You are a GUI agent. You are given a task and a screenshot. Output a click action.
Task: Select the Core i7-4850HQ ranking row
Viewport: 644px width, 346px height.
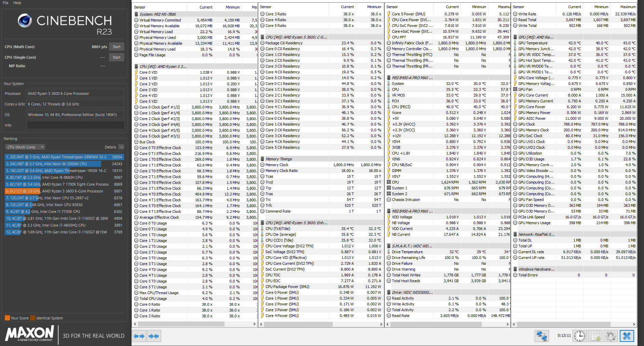[x=64, y=225]
